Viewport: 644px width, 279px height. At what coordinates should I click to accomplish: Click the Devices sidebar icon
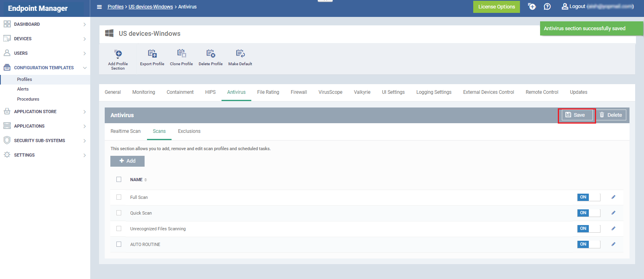pyautogui.click(x=7, y=39)
